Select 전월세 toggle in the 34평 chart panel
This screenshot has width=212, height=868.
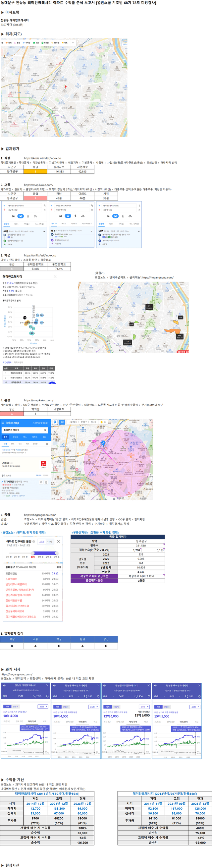116,707
